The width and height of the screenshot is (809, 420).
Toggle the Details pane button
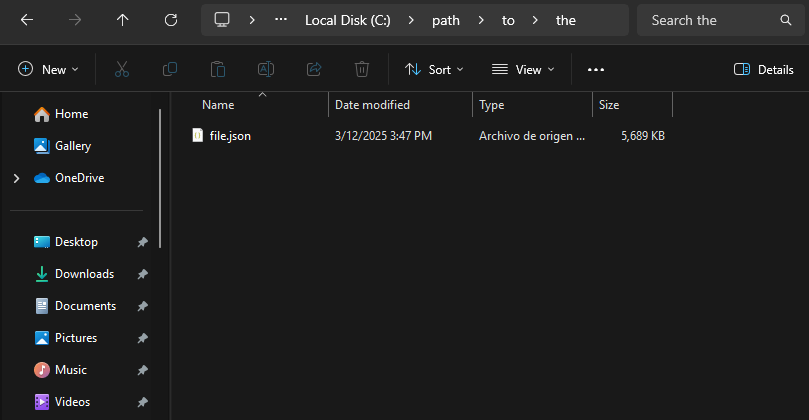point(763,69)
